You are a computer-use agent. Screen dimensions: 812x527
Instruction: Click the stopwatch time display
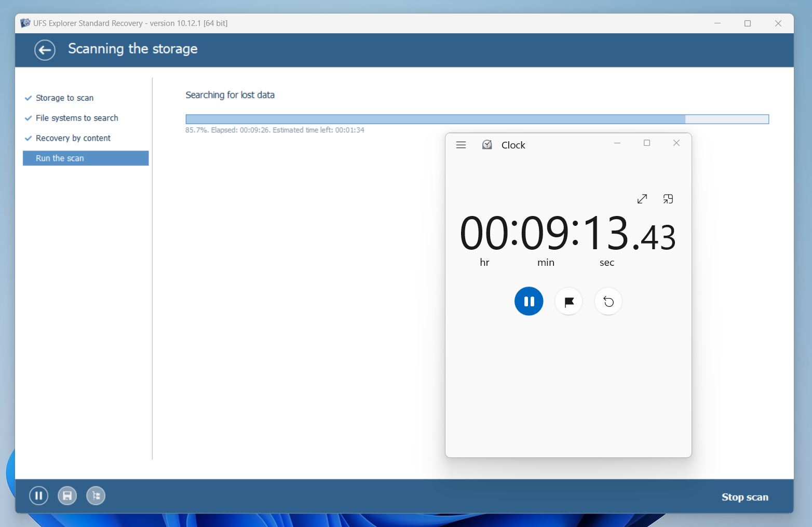click(567, 233)
